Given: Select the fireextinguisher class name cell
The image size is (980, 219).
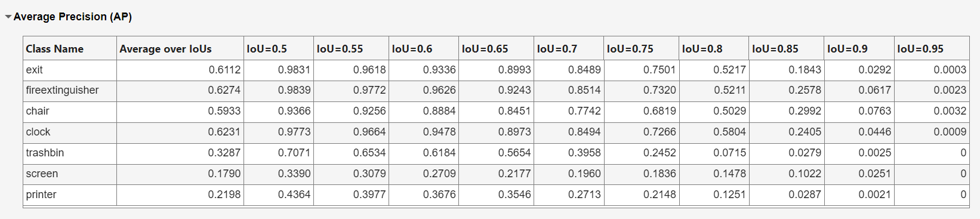Looking at the screenshot, I should click(70, 91).
